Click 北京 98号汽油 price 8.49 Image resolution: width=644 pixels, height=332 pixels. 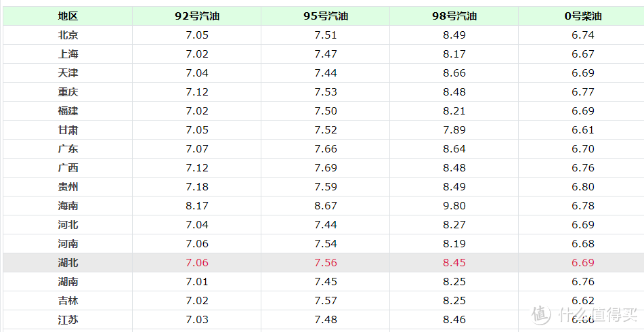pos(454,35)
